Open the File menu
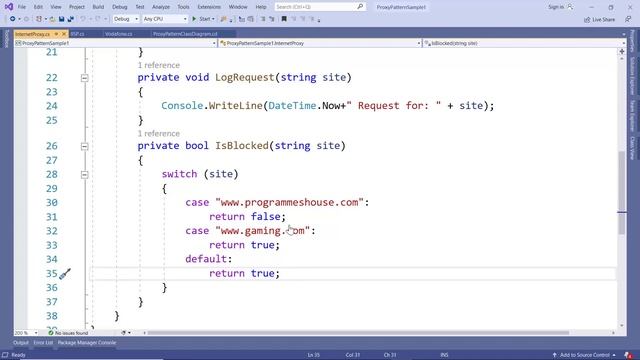The height and width of the screenshot is (360, 640). click(x=22, y=7)
